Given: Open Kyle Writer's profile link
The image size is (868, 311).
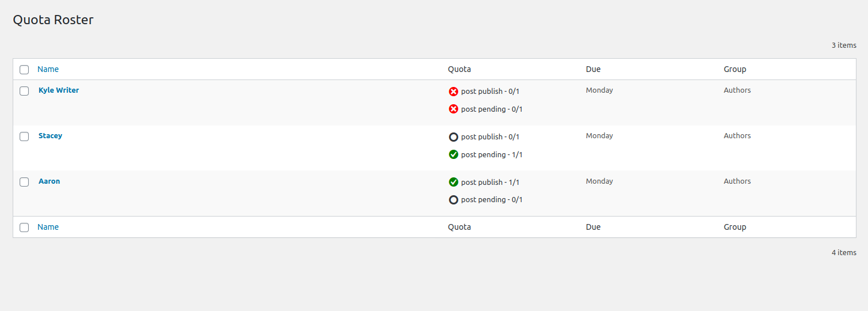Looking at the screenshot, I should (x=59, y=90).
